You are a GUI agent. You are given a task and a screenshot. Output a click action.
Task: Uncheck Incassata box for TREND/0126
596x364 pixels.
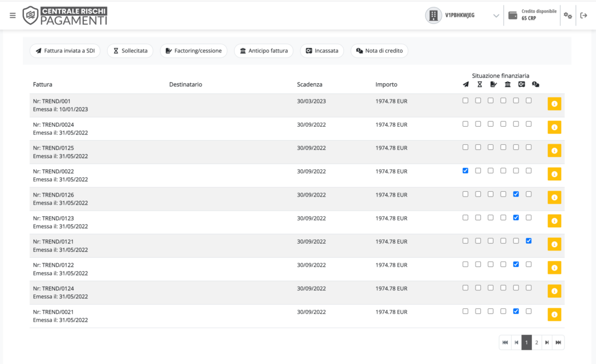point(516,194)
